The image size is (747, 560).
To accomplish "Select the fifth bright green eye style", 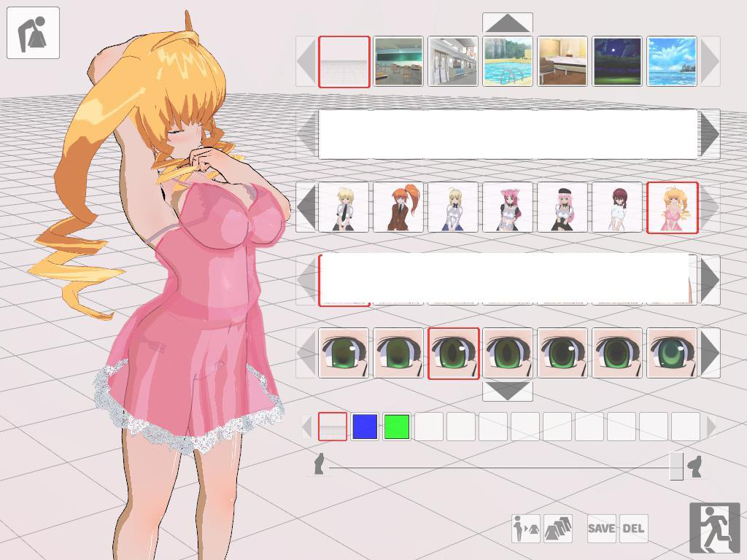I will coord(562,353).
